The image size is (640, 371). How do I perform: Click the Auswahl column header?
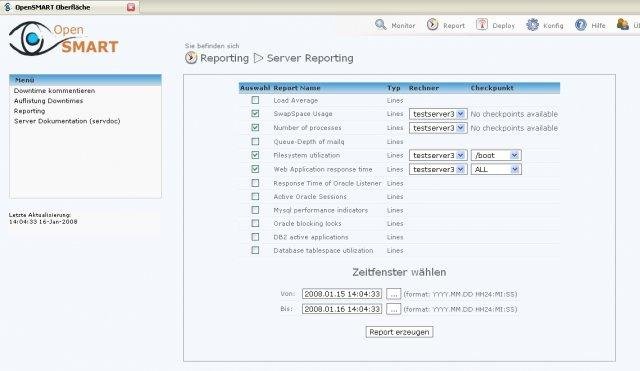point(255,88)
